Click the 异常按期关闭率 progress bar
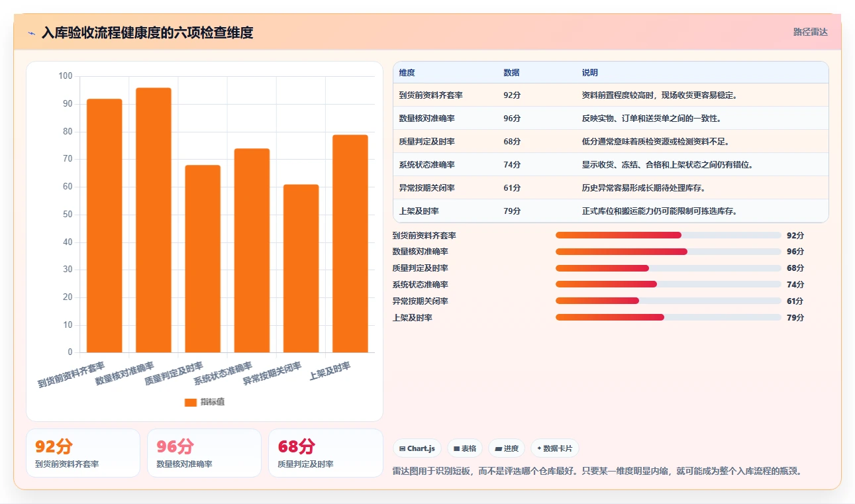 click(668, 301)
